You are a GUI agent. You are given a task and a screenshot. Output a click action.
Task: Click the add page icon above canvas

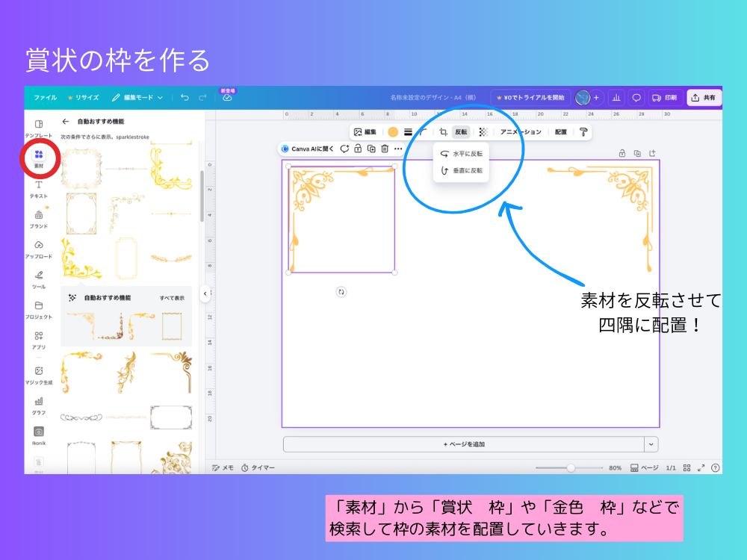tap(652, 153)
